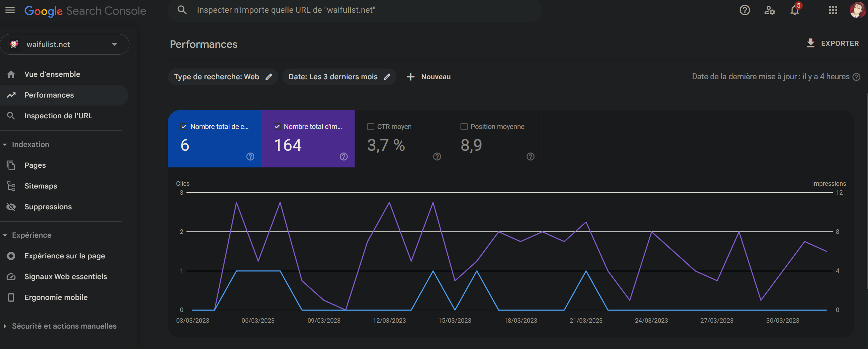The width and height of the screenshot is (868, 349).
Task: Open the help question mark icon
Action: tap(744, 10)
